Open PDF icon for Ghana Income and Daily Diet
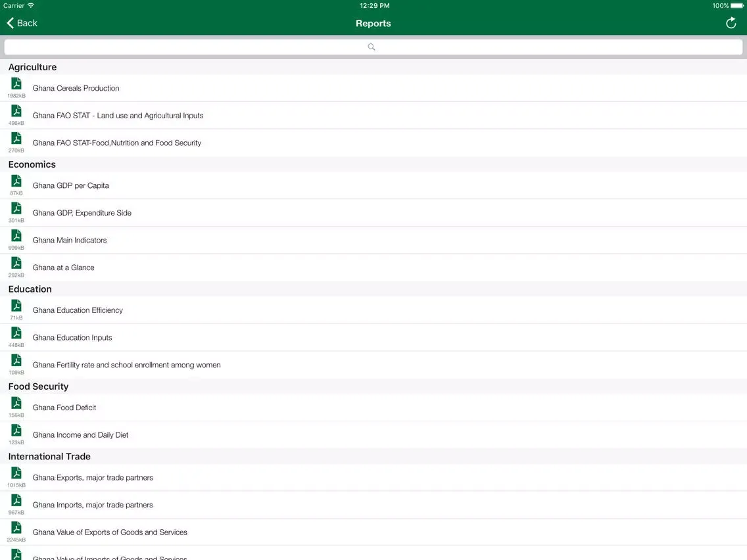The width and height of the screenshot is (747, 560). tap(16, 431)
